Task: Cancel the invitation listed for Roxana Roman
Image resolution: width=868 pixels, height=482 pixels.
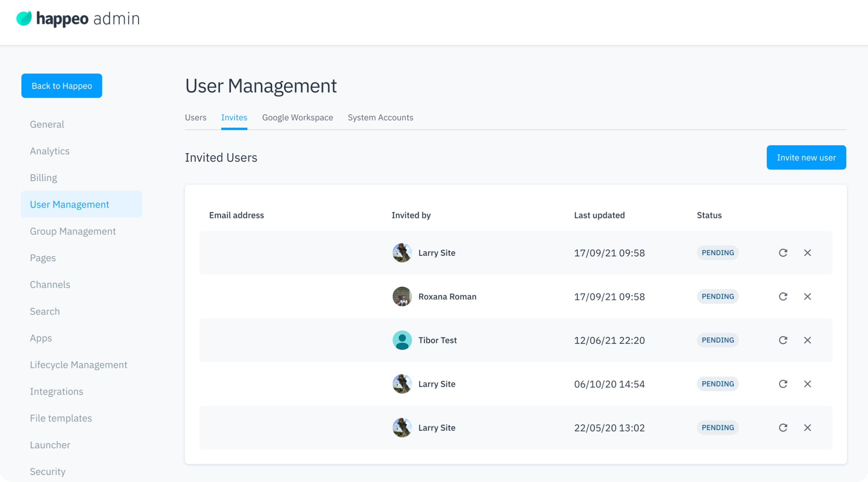Action: pos(808,296)
